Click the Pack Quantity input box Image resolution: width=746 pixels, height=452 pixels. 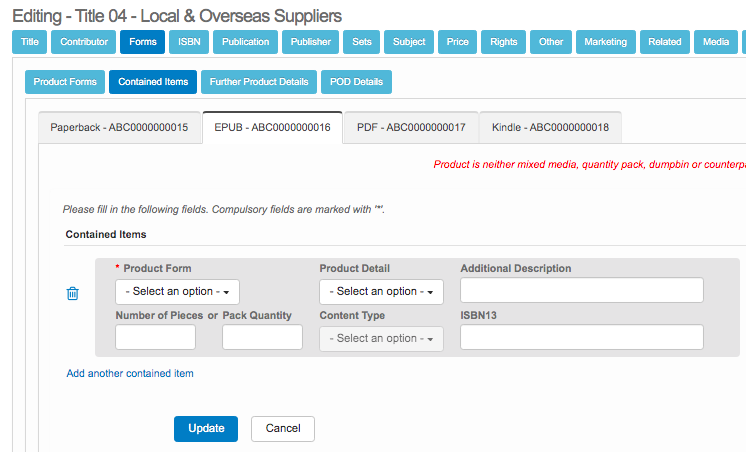(x=262, y=337)
